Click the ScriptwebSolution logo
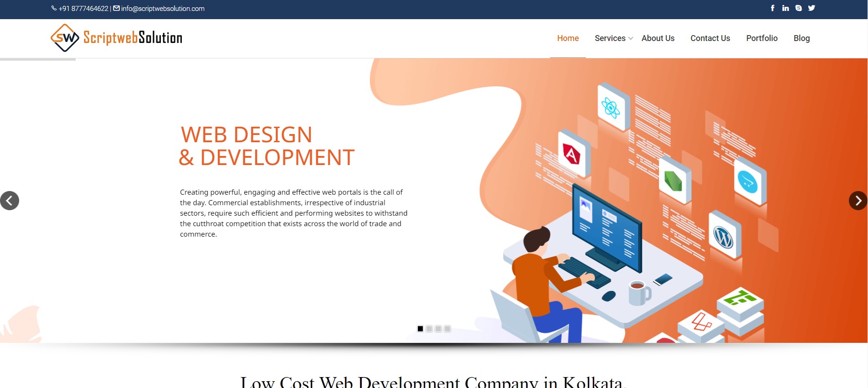868x388 pixels. pyautogui.click(x=117, y=38)
